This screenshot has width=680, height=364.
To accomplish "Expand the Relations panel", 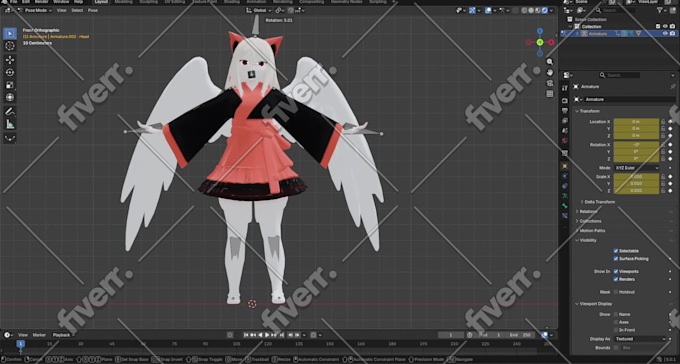I will [587, 211].
